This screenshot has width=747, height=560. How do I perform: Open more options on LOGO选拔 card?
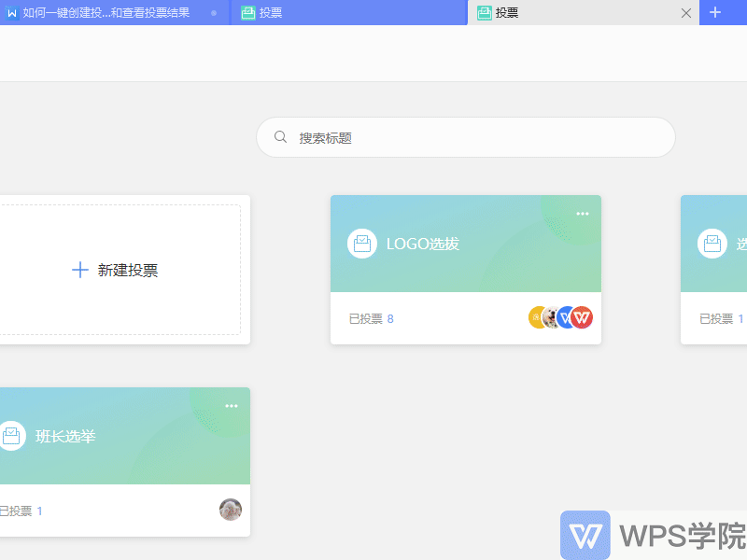tap(582, 214)
